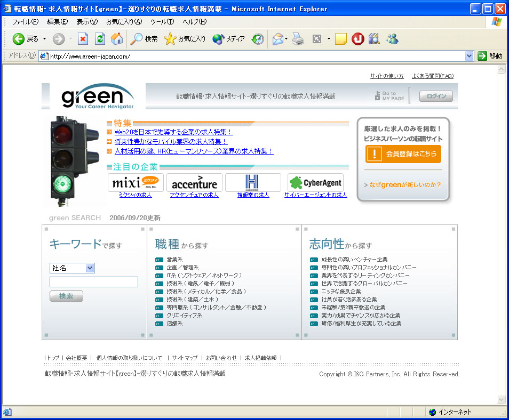Open the Favorites (お気に入り) star button

click(185, 39)
